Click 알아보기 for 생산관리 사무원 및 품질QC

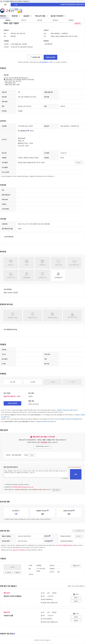point(76,598)
